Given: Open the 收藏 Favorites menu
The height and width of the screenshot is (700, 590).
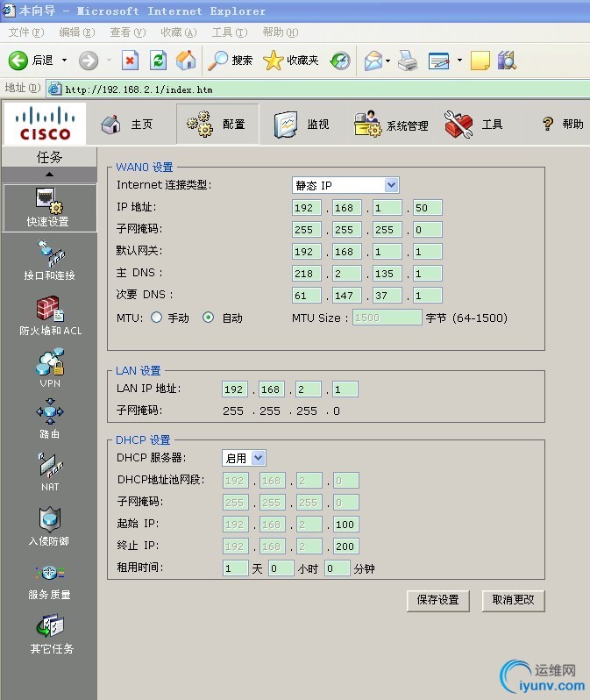Looking at the screenshot, I should pos(179,32).
